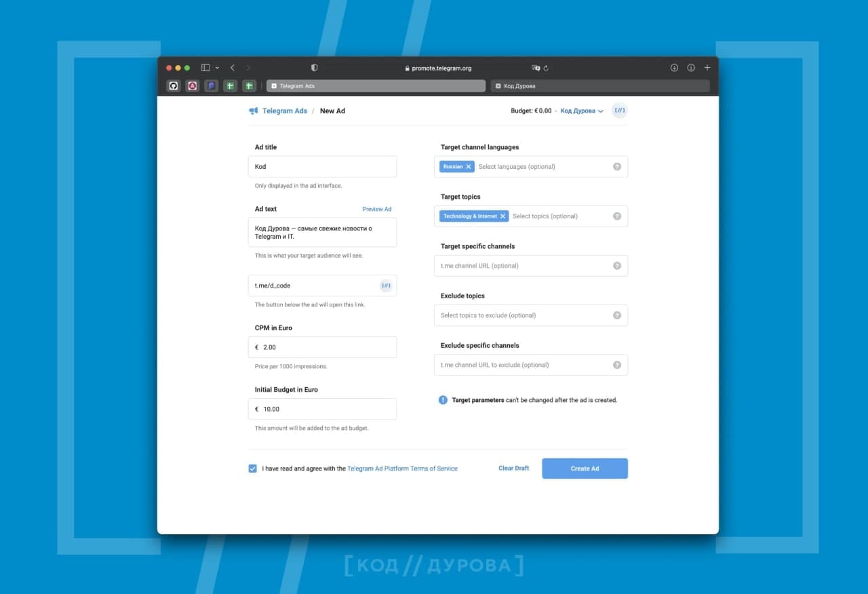Click the info circle icon in toolbar

point(691,68)
